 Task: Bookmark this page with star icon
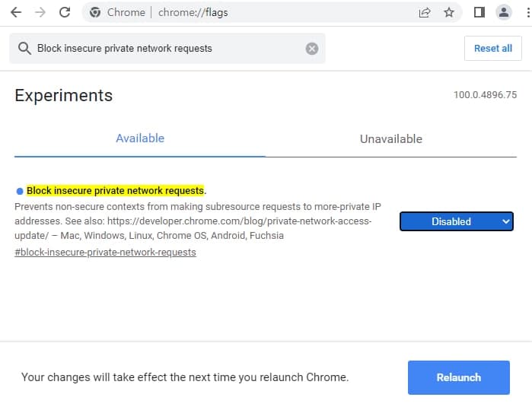[x=449, y=12]
